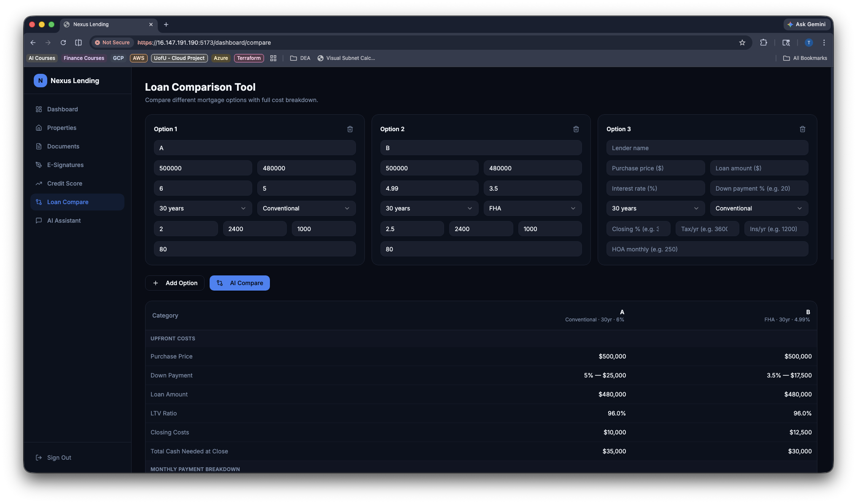The image size is (857, 504).
Task: Delete Option 2 using trash icon
Action: (x=576, y=129)
